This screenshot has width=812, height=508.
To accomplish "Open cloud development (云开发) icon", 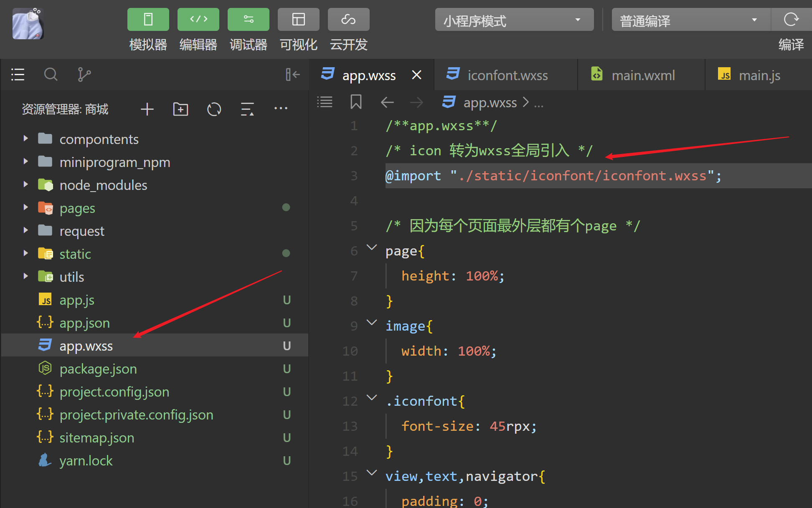I will tap(348, 20).
